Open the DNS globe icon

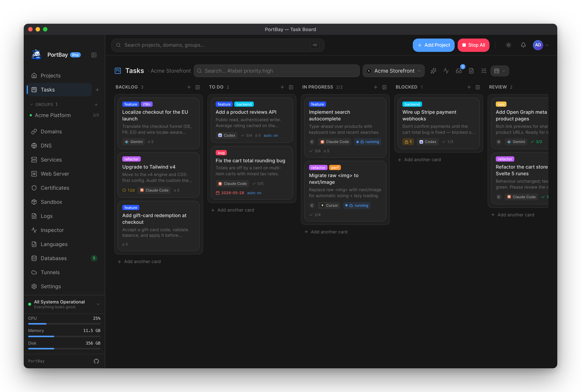point(34,145)
